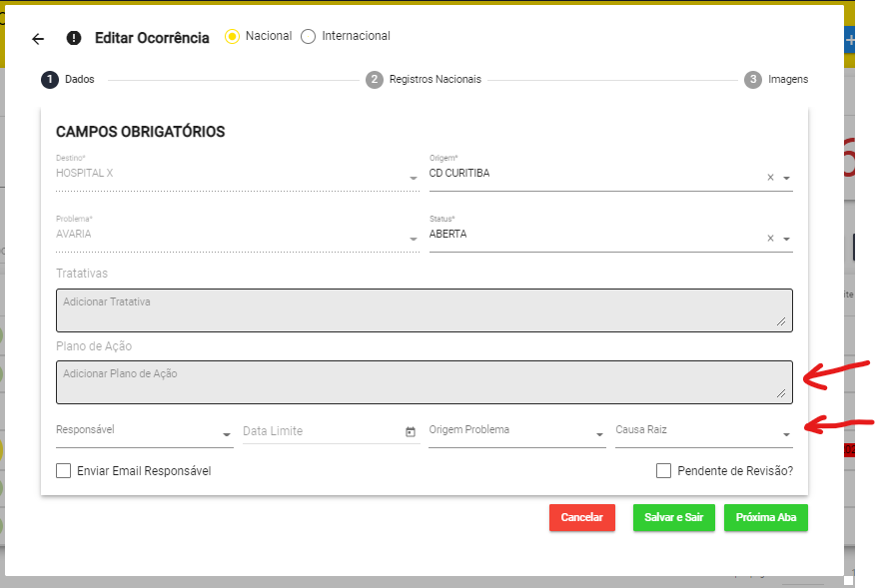Clear the Origem CD CURITIBA selection

pyautogui.click(x=770, y=178)
